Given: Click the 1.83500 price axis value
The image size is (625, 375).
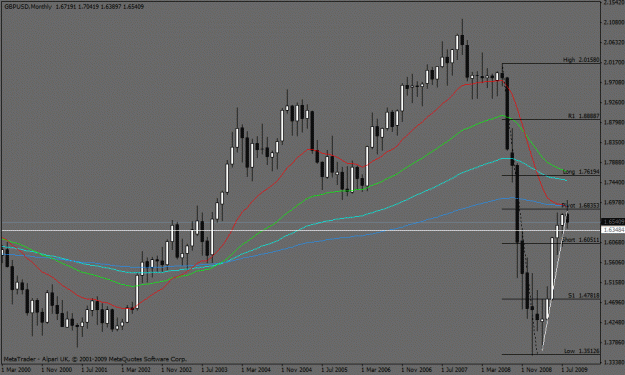Looking at the screenshot, I should (613, 142).
